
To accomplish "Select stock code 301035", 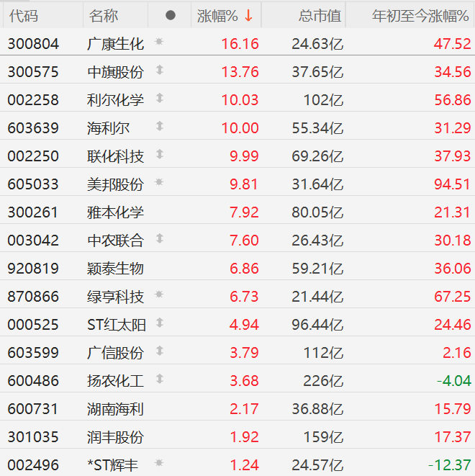I will click(x=33, y=437).
